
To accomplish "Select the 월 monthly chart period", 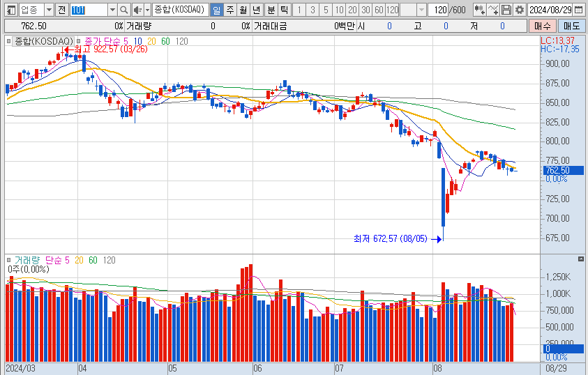I will (243, 10).
